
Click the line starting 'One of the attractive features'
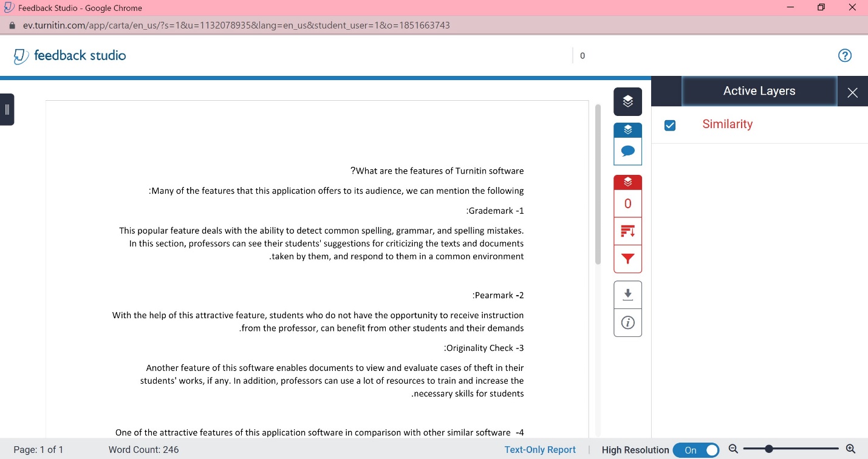coord(320,433)
